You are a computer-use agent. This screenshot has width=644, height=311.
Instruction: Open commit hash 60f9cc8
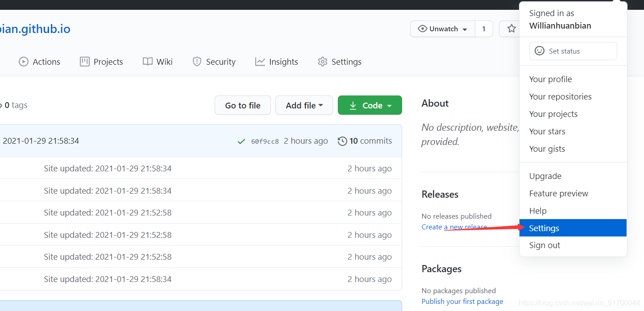point(265,141)
